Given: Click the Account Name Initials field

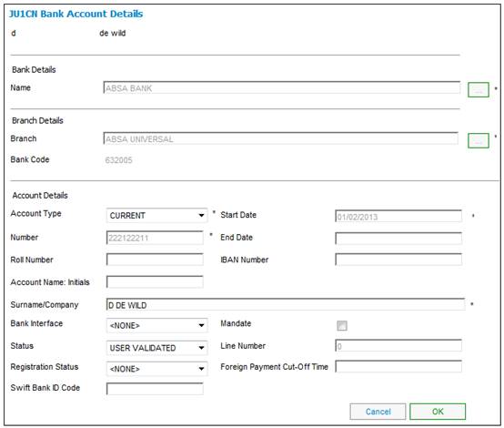Looking at the screenshot, I should [155, 282].
